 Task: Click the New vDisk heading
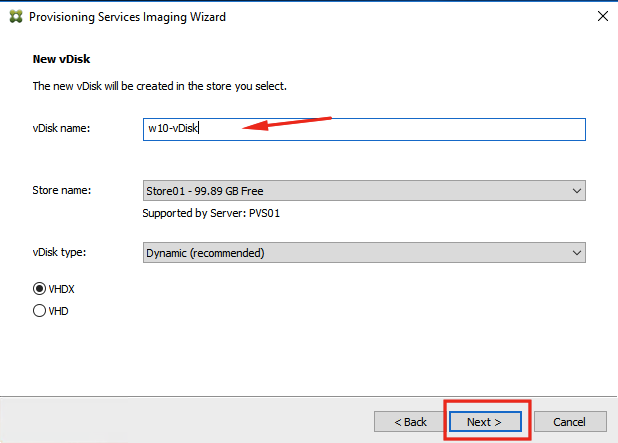(61, 59)
